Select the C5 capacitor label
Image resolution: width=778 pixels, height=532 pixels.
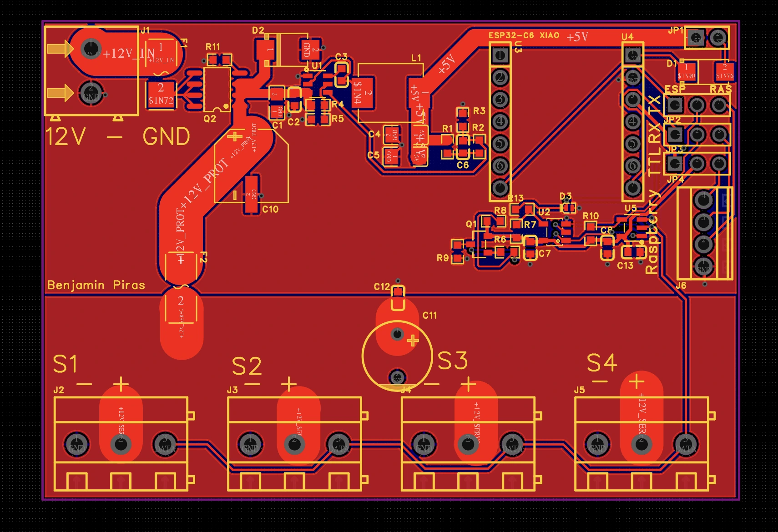374,155
